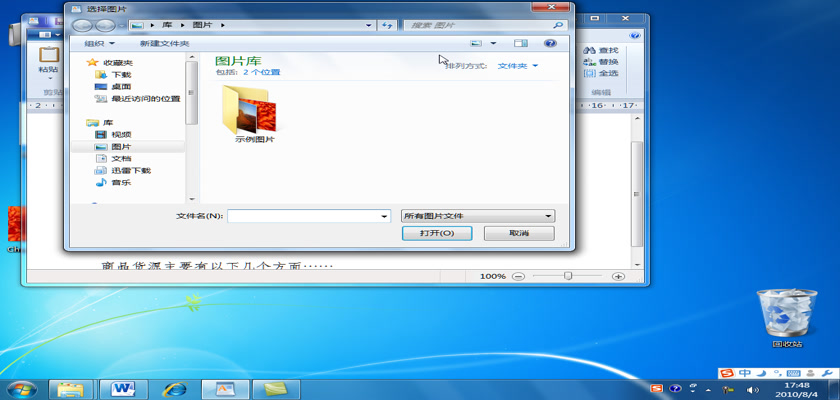Select the 视频 library

click(120, 135)
